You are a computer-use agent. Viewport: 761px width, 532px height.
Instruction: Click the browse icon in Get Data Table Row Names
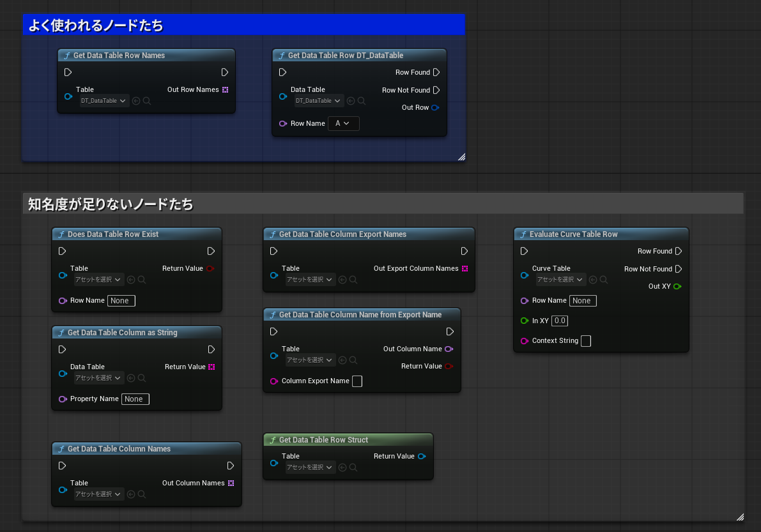(x=147, y=101)
